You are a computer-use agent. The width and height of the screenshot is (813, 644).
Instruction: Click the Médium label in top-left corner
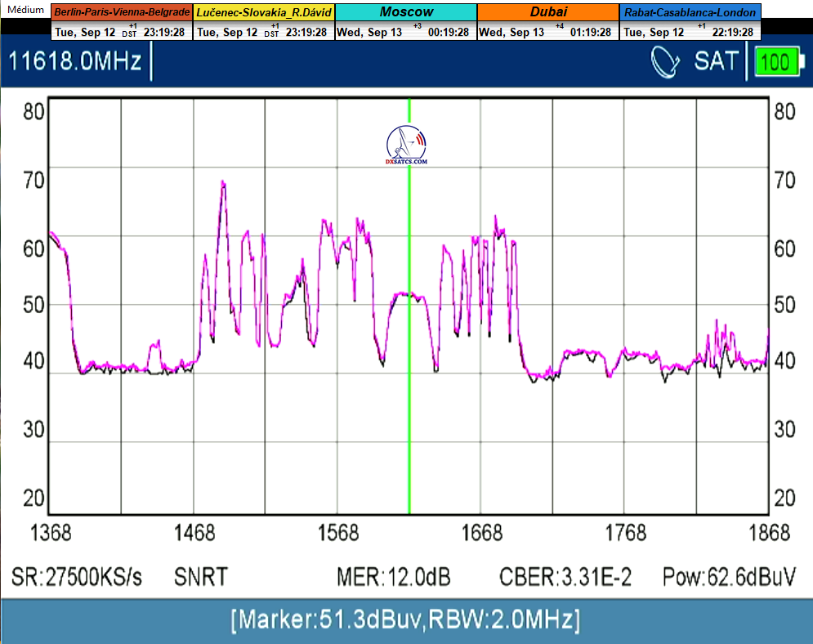(25, 10)
